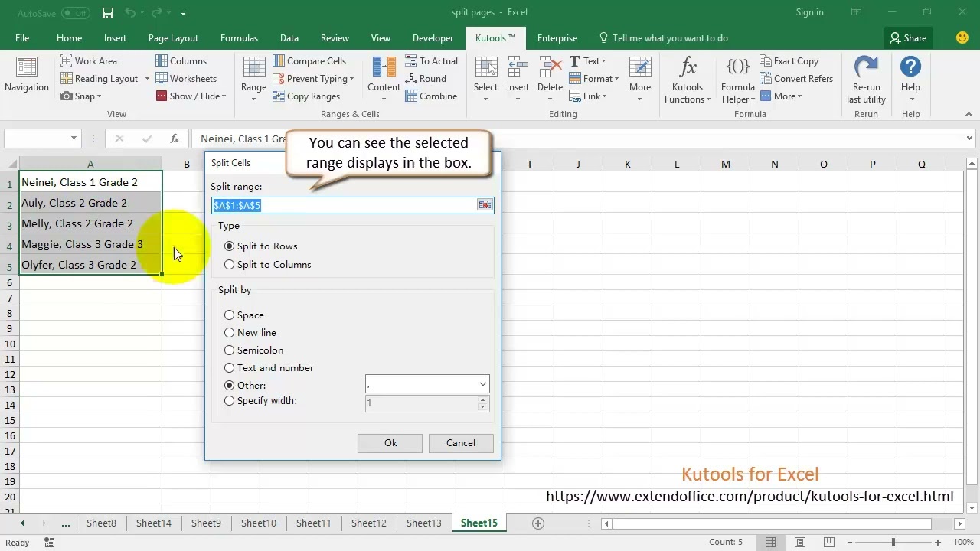The width and height of the screenshot is (980, 551).
Task: Select the Split to Rows option
Action: coord(261,246)
